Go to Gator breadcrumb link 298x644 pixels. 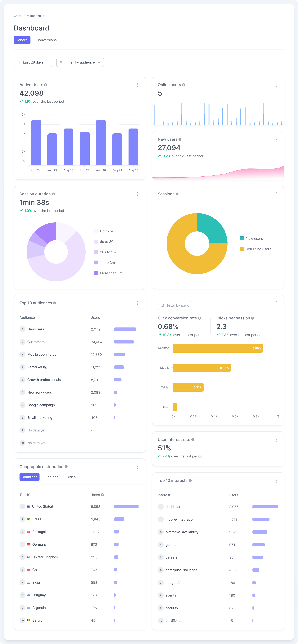[18, 16]
